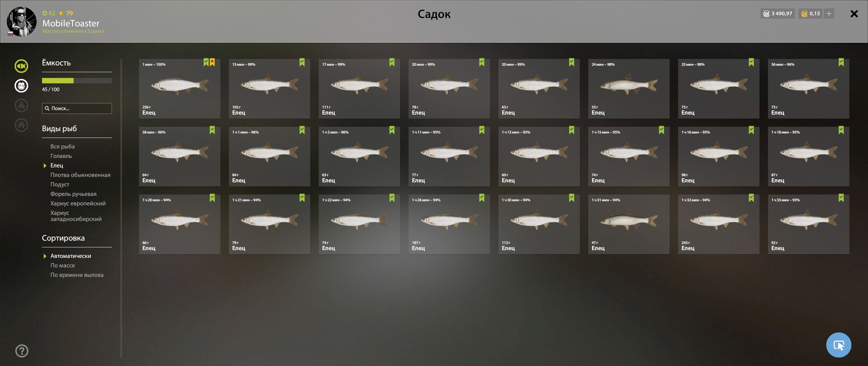Select the second circular sidebar icon below the keepnet icon
Image resolution: width=868 pixels, height=366 pixels.
point(21,86)
